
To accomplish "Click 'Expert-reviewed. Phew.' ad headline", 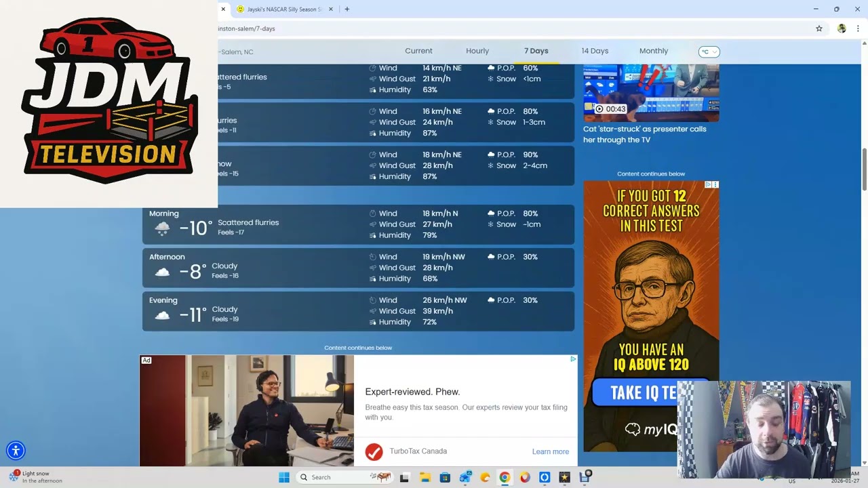I will click(x=412, y=392).
